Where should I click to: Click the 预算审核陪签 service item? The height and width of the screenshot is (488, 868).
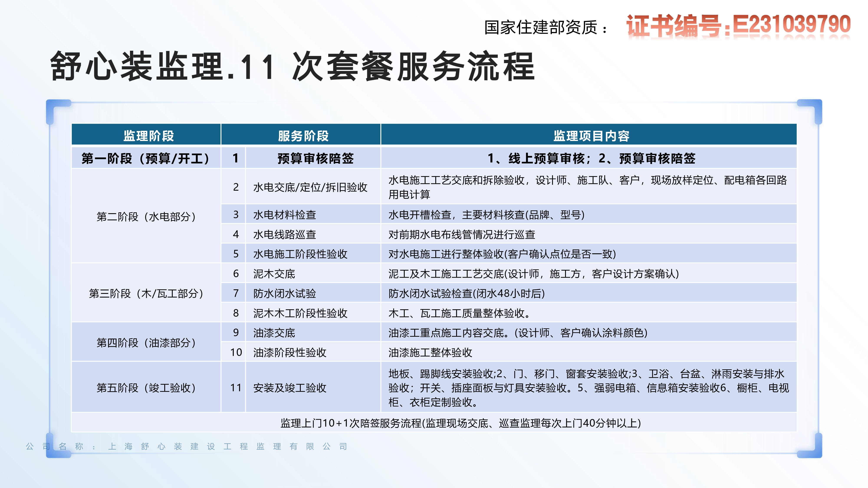point(315,158)
